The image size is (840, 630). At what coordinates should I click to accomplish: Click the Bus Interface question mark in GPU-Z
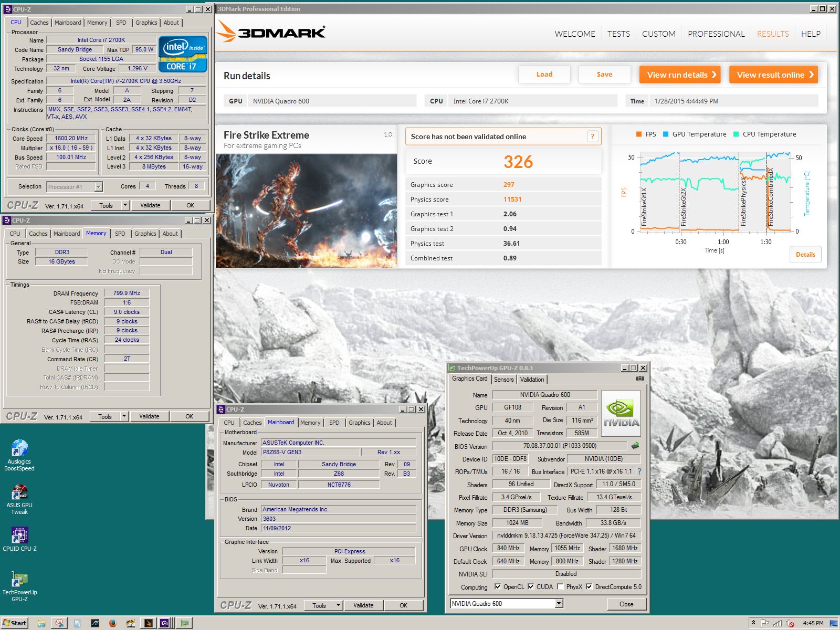(x=639, y=471)
